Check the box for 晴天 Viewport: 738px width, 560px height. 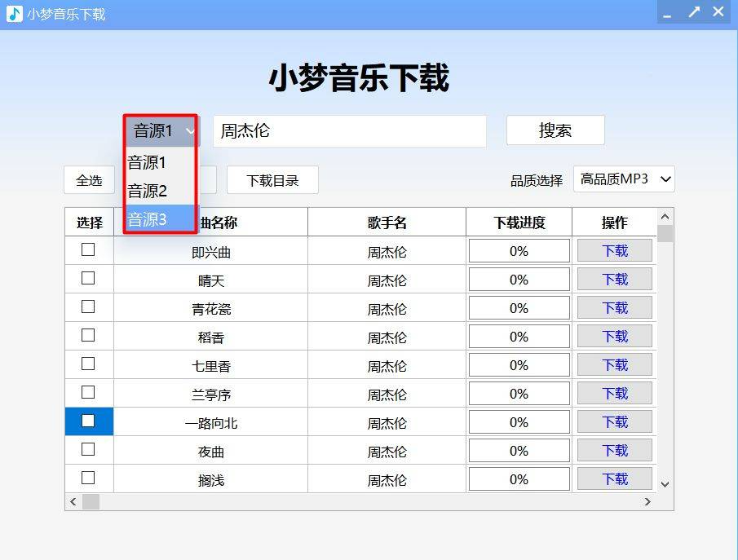(88, 278)
